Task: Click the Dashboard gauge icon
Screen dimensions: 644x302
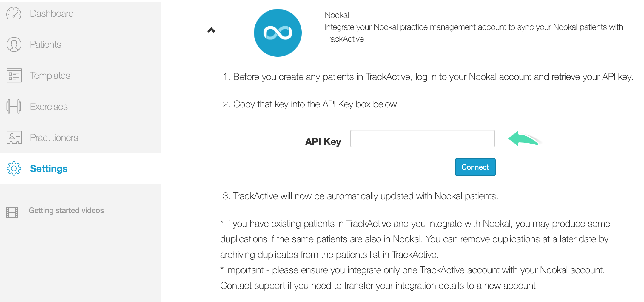Action: coord(14,13)
